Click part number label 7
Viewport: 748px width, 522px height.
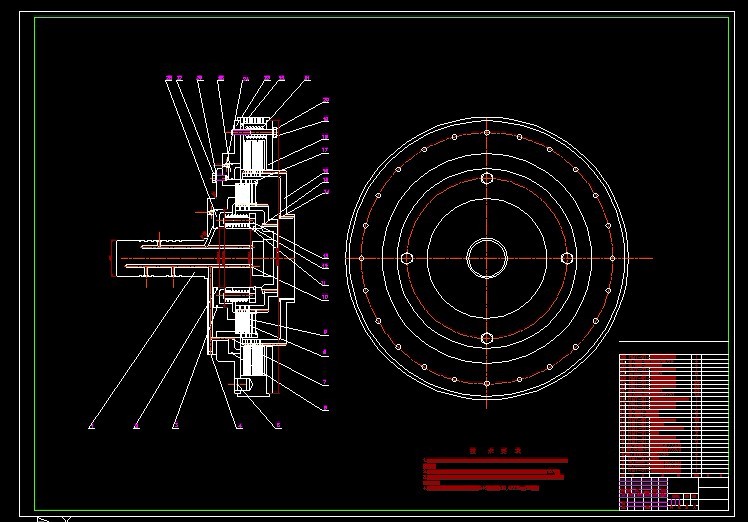325,382
